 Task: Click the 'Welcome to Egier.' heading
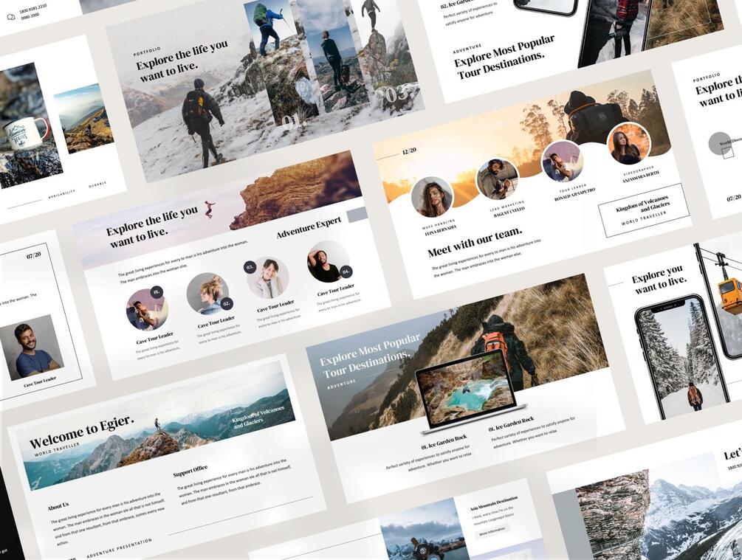pyautogui.click(x=82, y=432)
